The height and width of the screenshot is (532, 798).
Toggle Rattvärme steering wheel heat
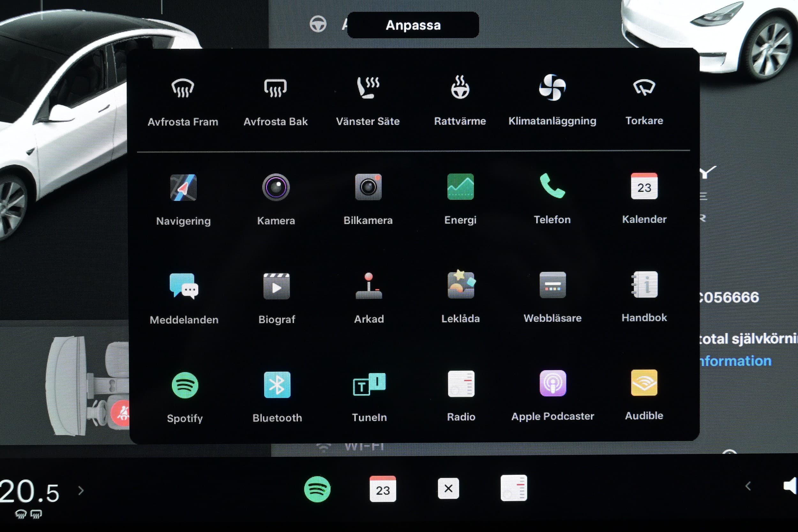460,102
